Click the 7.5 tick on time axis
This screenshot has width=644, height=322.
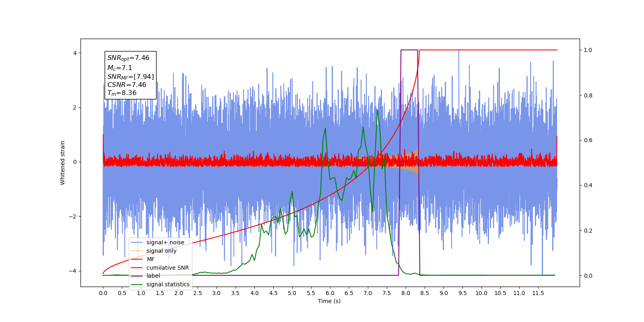387,293
